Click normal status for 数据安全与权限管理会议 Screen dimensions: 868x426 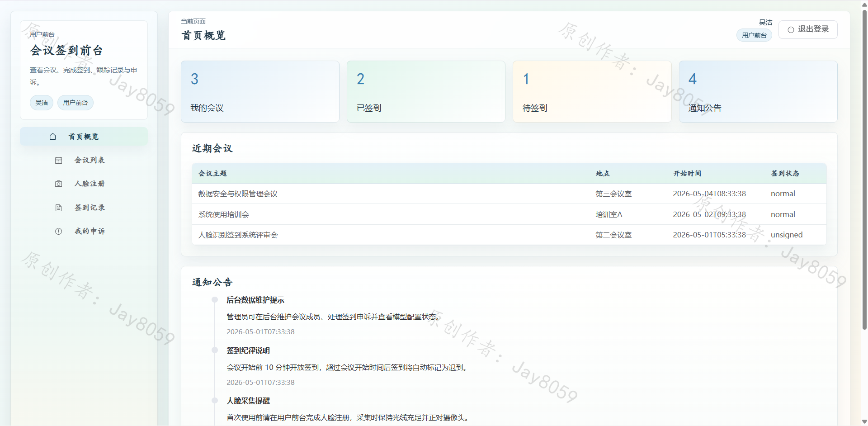tap(783, 194)
